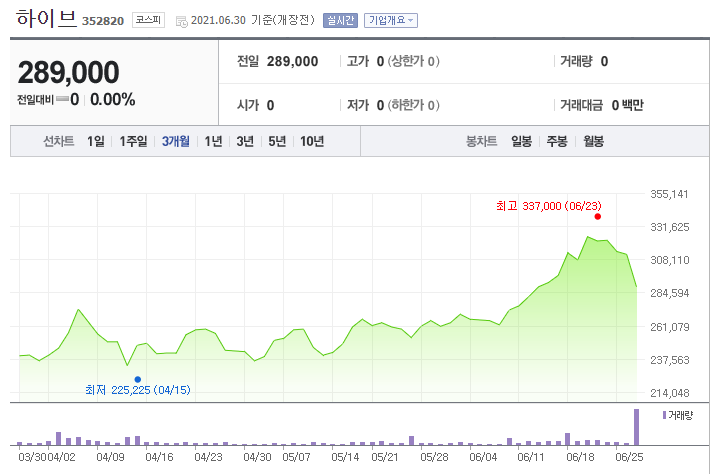Click the blue 최저 low-point marker dot
Screen dimensions: 710x474
coord(138,379)
